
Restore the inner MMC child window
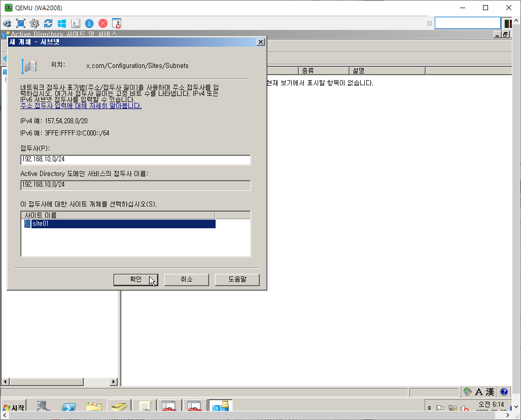[506, 34]
